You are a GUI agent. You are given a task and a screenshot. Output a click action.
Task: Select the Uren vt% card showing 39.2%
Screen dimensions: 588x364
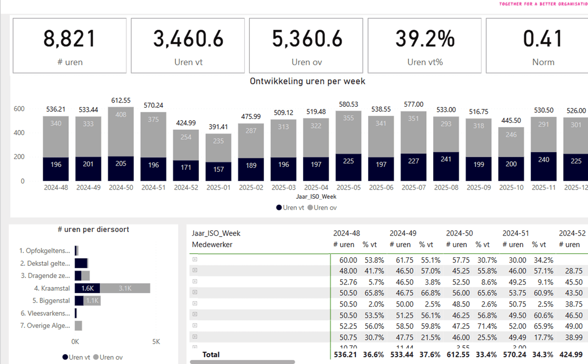coord(424,46)
